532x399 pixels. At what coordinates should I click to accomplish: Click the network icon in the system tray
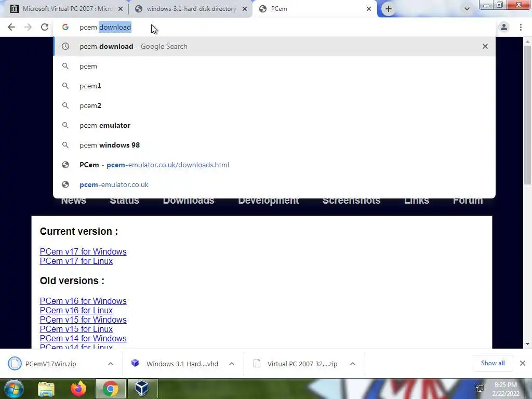pos(480,389)
